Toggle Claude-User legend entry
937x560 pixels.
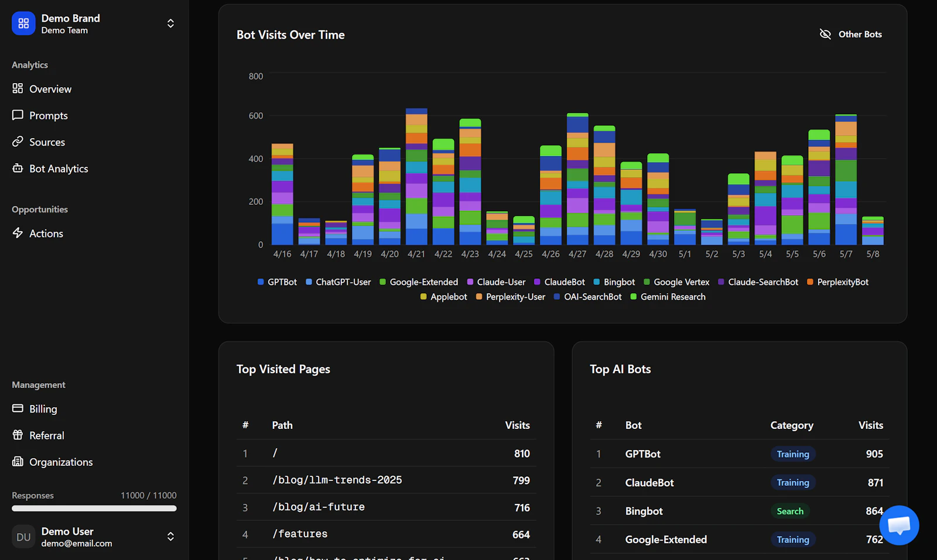[496, 282]
